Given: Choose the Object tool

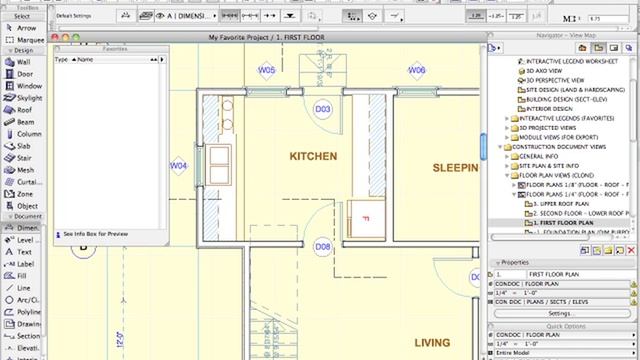Looking at the screenshot, I should point(23,206).
